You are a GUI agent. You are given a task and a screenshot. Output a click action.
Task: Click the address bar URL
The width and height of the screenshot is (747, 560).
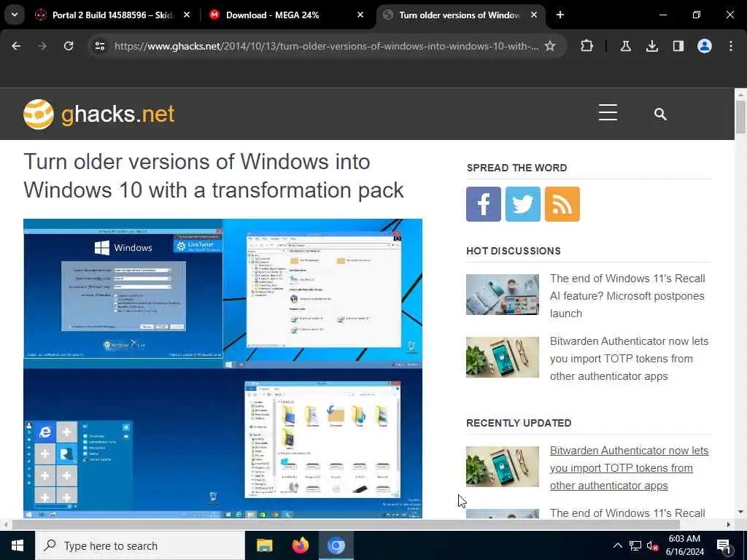[326, 46]
